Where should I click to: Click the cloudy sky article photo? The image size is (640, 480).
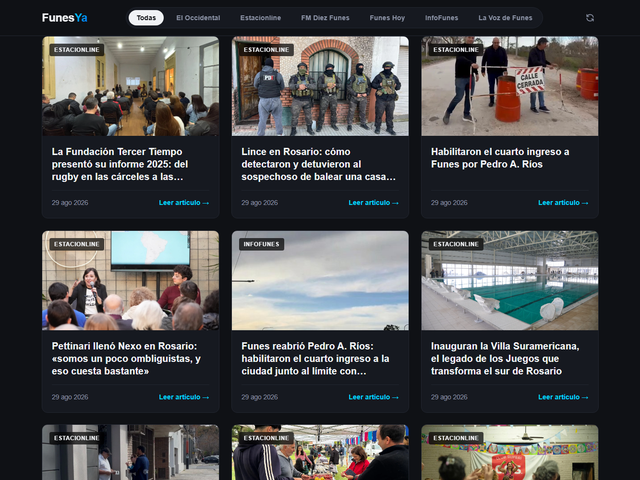tap(320, 280)
